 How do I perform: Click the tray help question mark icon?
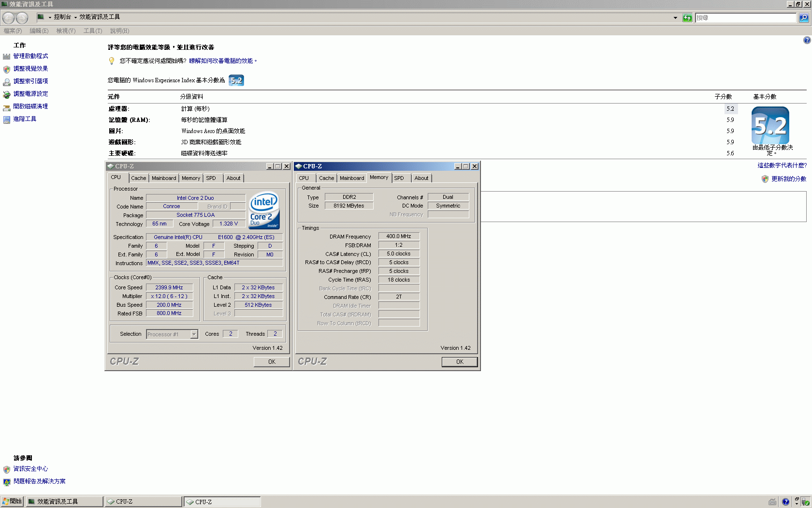(x=785, y=502)
